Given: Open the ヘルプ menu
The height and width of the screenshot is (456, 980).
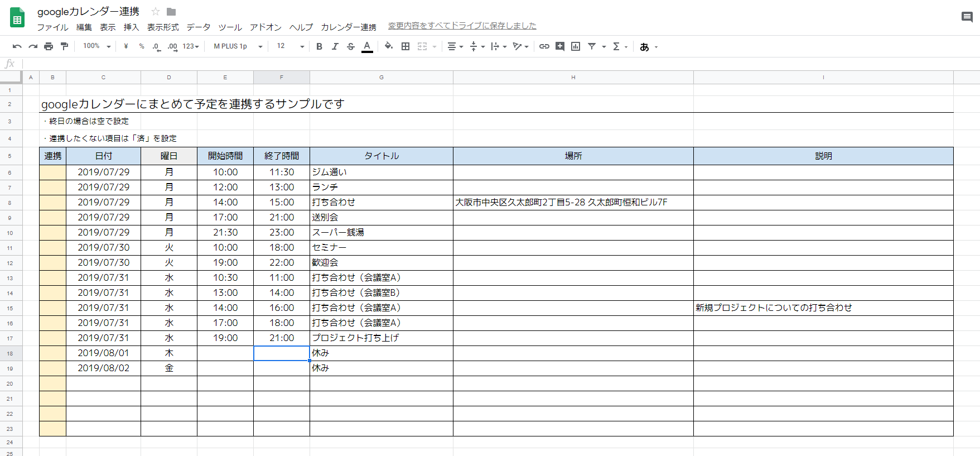Looking at the screenshot, I should (301, 27).
